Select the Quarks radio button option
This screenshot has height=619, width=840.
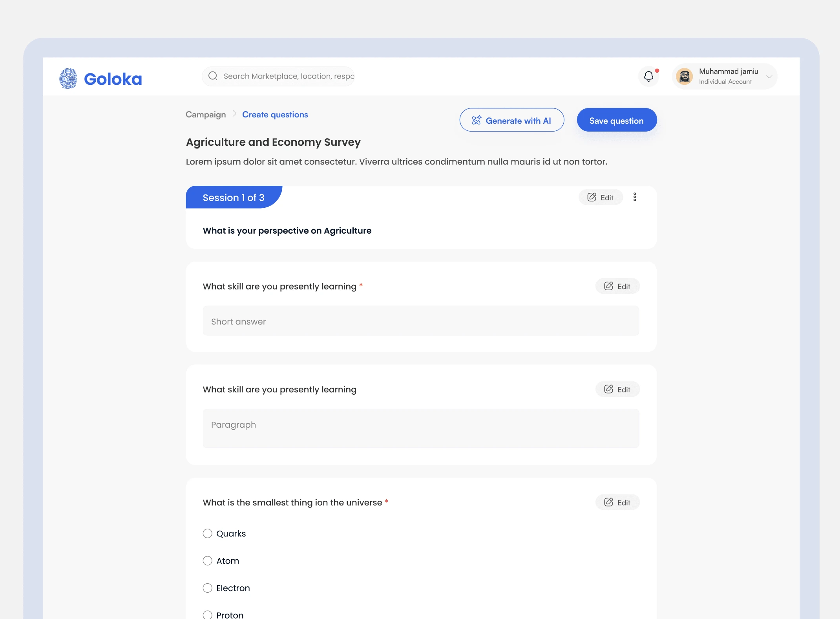click(207, 533)
